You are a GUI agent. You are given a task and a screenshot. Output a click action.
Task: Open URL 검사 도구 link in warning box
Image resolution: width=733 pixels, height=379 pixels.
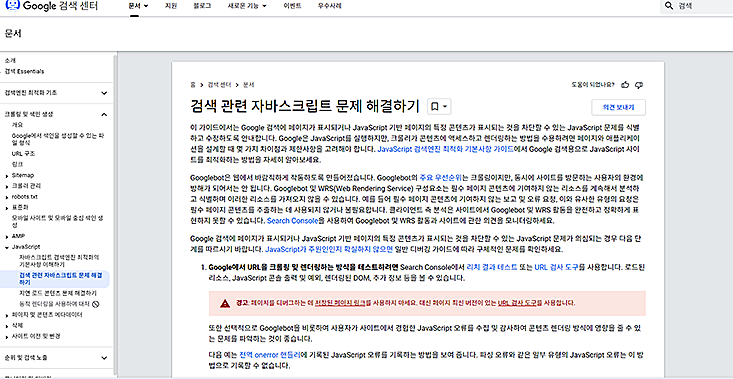[x=518, y=303]
